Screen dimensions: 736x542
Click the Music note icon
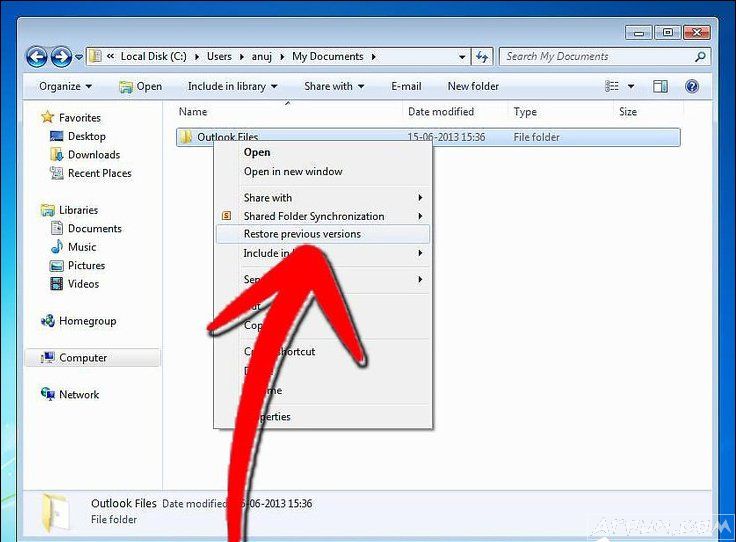tap(57, 247)
